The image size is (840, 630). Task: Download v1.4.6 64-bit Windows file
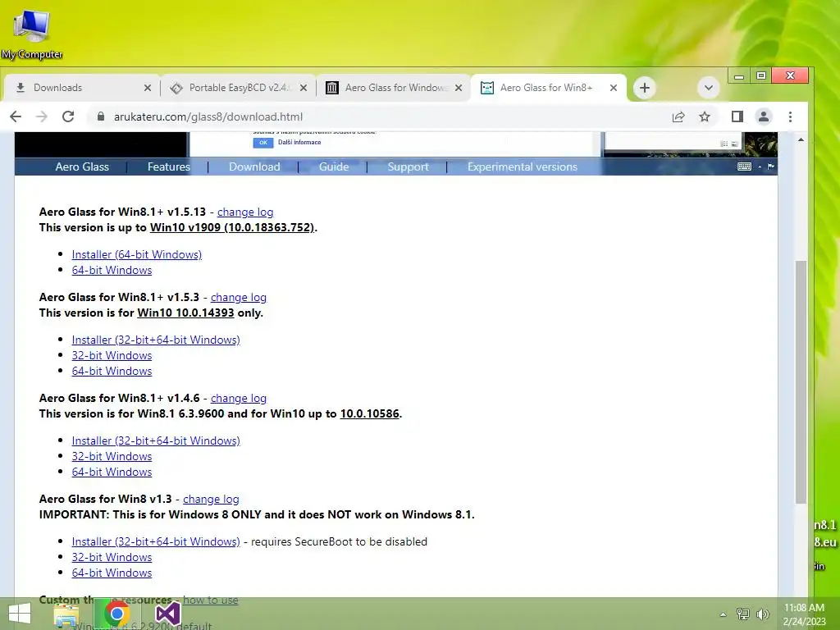click(112, 472)
